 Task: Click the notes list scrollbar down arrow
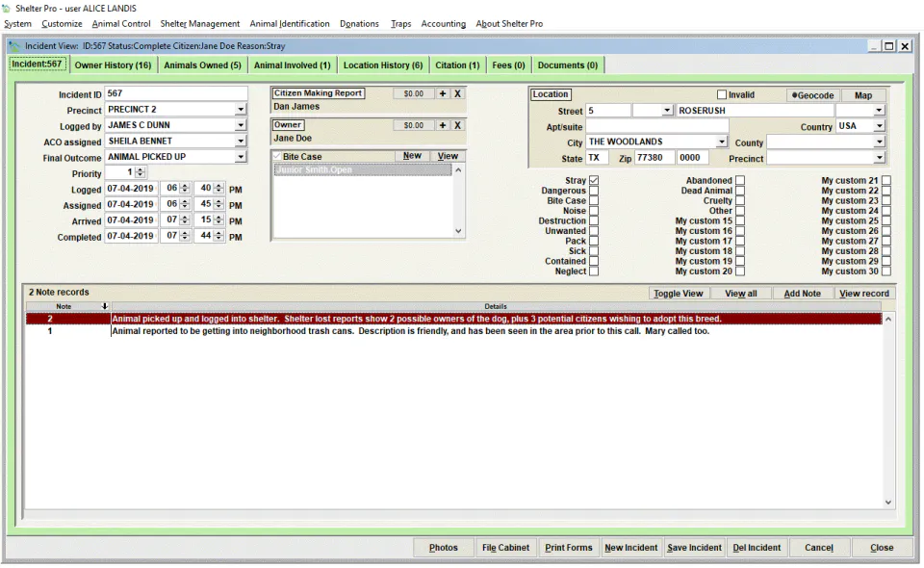tap(888, 503)
